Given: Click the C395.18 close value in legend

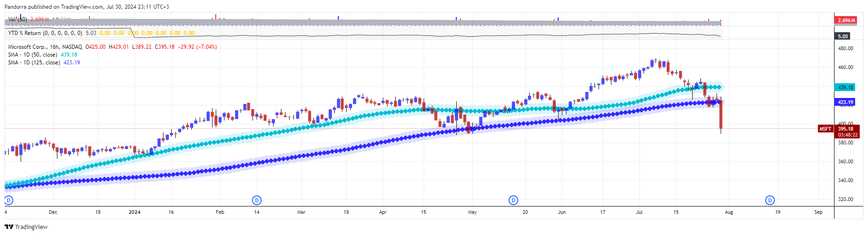Looking at the screenshot, I should click(x=165, y=47).
